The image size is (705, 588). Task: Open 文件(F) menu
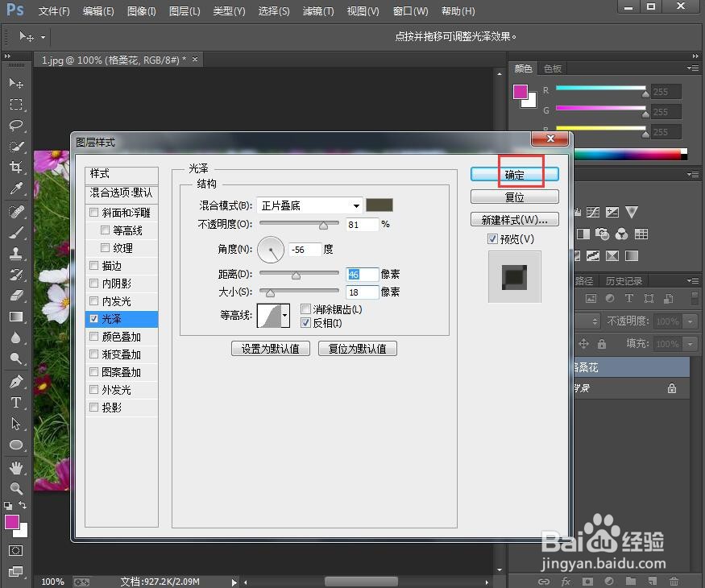coord(54,10)
